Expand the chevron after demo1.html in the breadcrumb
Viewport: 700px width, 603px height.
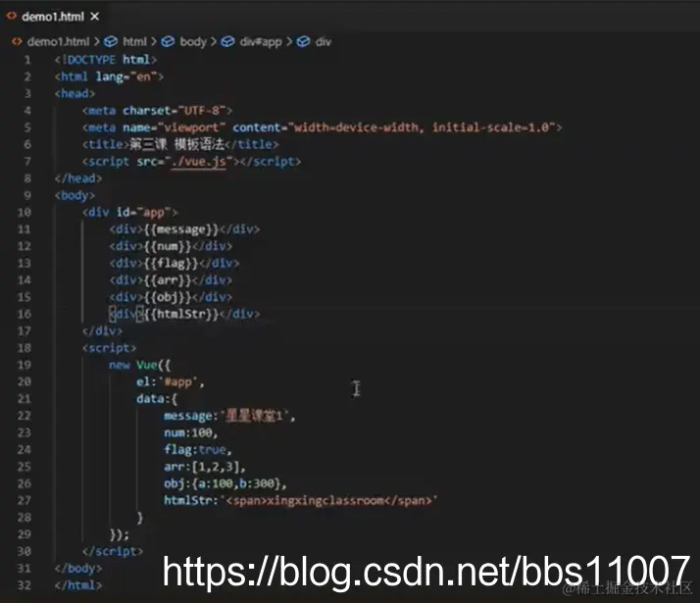click(96, 41)
